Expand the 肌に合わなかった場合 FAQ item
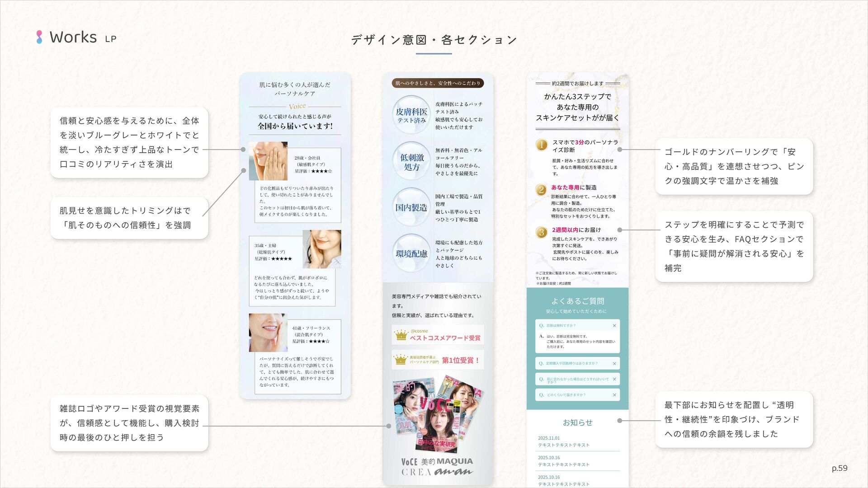Viewport: 868px width, 488px height. 577,379
